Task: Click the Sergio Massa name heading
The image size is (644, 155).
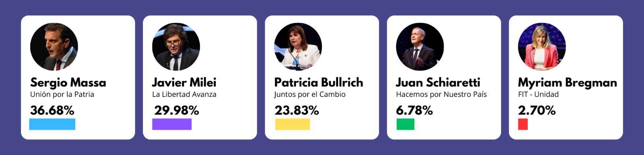Action: click(x=68, y=83)
